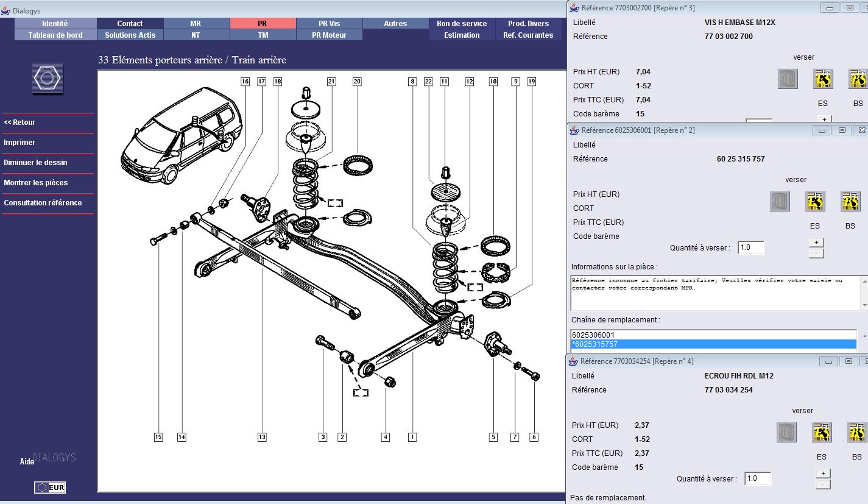868x504 pixels.
Task: Click Diminuer le dessin option
Action: click(x=35, y=163)
